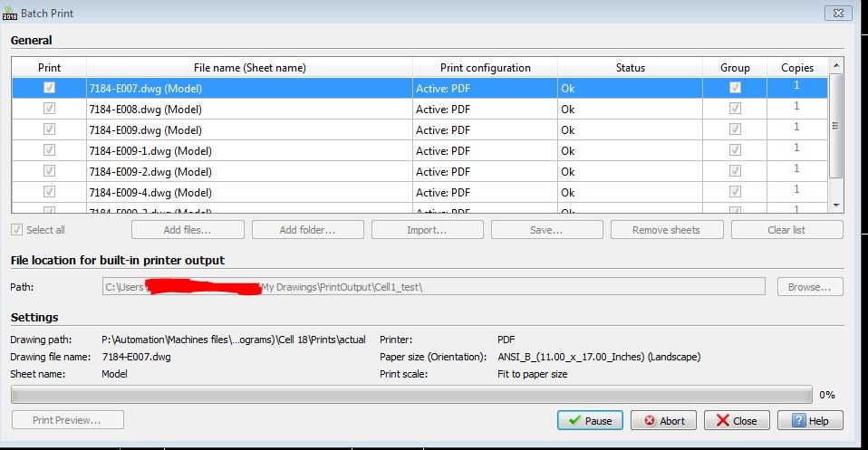Screen dimensions: 868x450
Task: Click the Group column header
Action: coord(735,68)
